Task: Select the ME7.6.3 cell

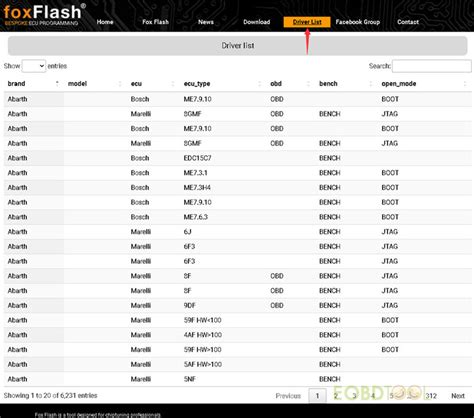Action: click(195, 217)
